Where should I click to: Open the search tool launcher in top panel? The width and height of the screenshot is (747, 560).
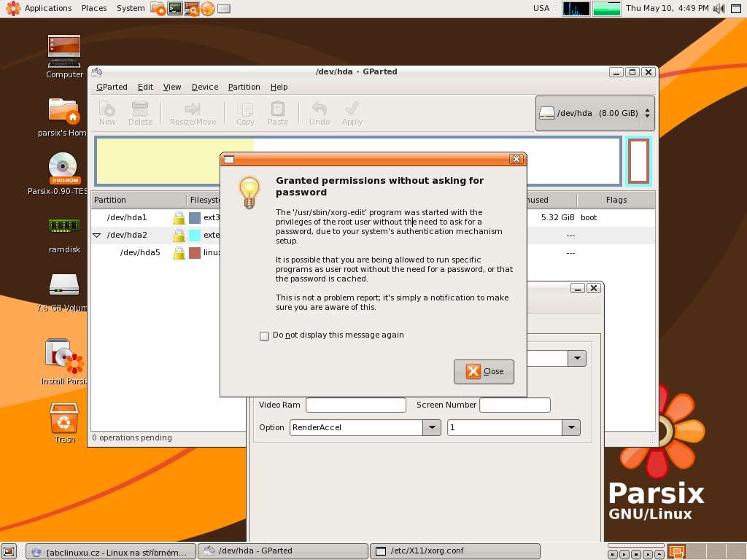pyautogui.click(x=192, y=8)
